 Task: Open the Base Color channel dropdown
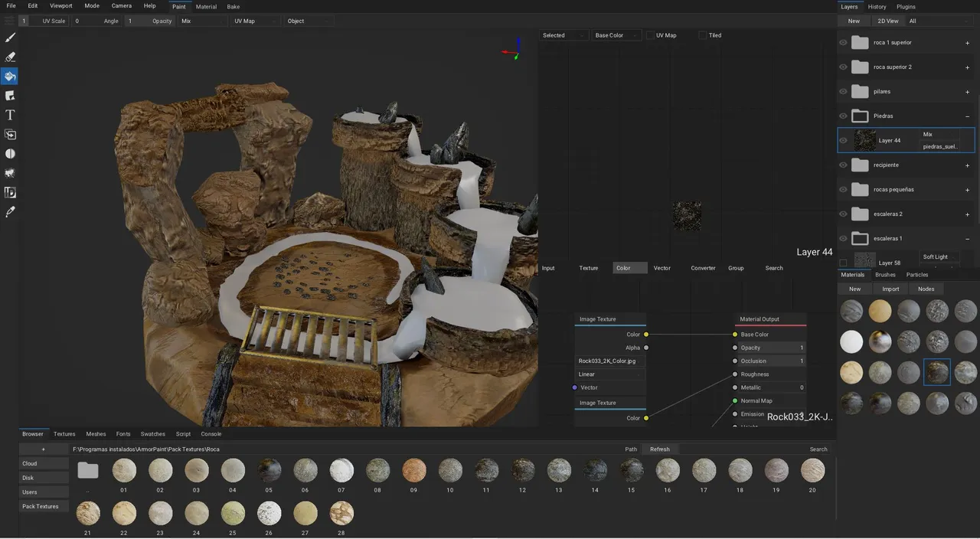click(617, 35)
